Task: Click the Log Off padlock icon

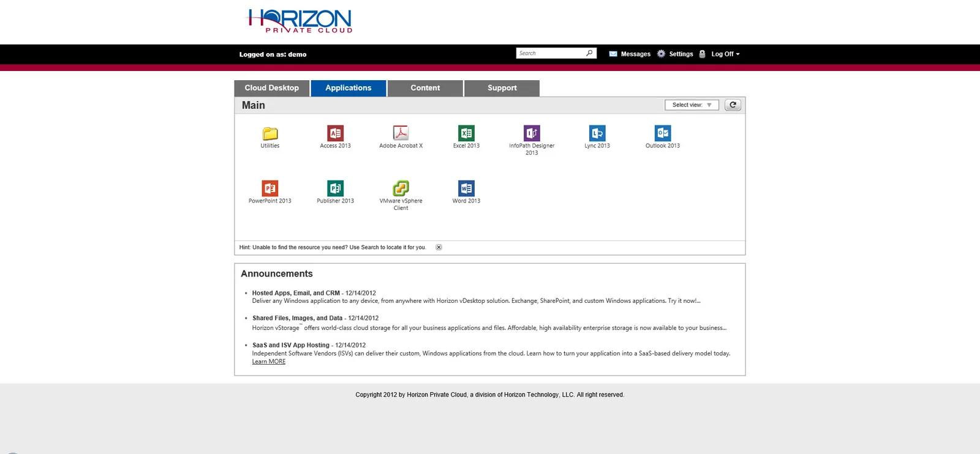Action: (703, 54)
